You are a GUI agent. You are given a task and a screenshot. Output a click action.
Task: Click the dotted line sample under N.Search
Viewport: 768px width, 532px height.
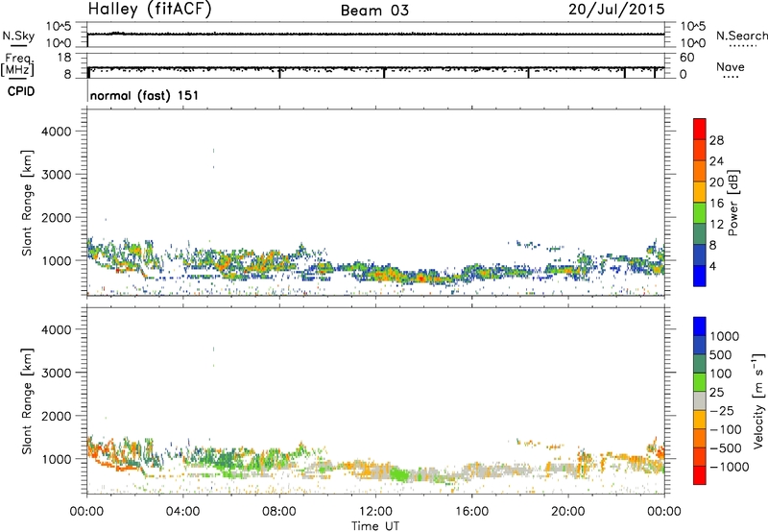(743, 46)
